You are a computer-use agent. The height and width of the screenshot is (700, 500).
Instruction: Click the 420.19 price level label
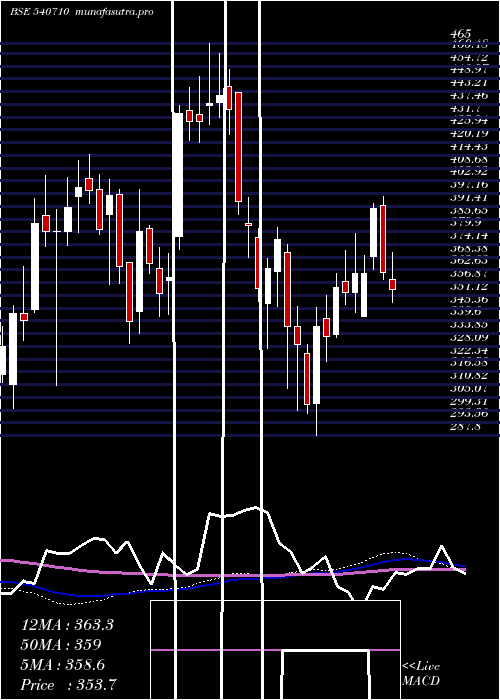tap(468, 133)
